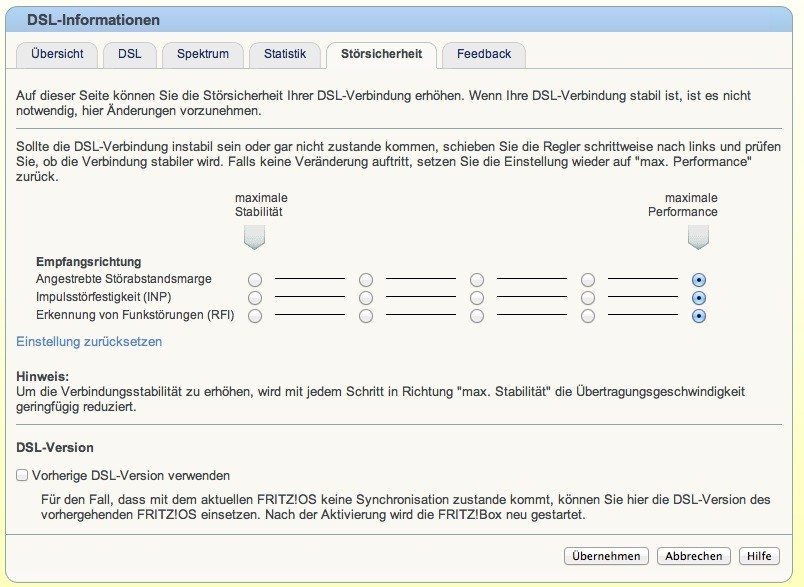804x587 pixels.
Task: Set Erkennung von Funkstörungen to the middle position
Action: pyautogui.click(x=475, y=315)
